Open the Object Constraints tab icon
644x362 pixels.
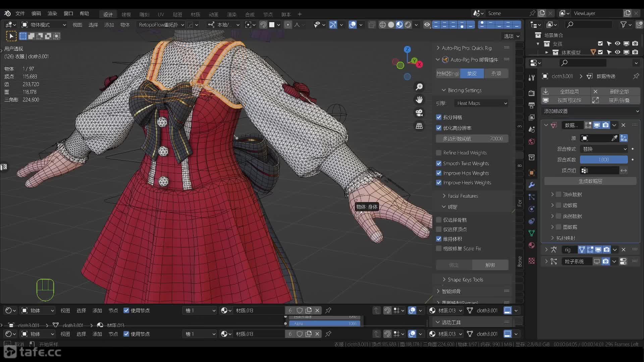coord(532,221)
